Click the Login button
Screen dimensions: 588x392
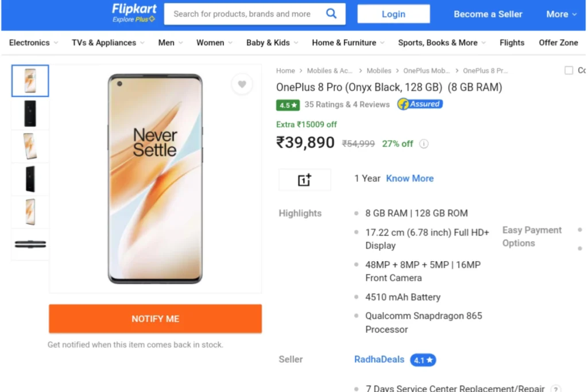pos(393,14)
